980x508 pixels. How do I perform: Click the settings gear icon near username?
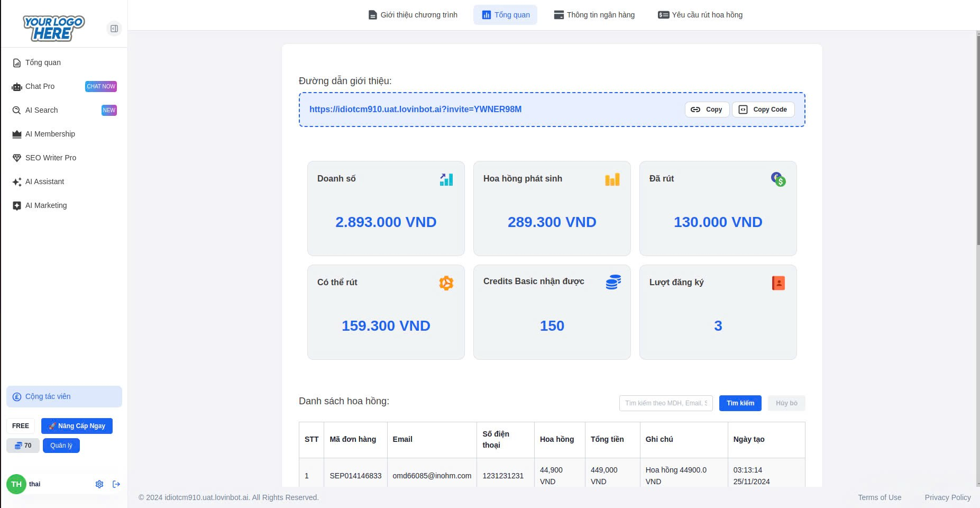click(x=99, y=484)
